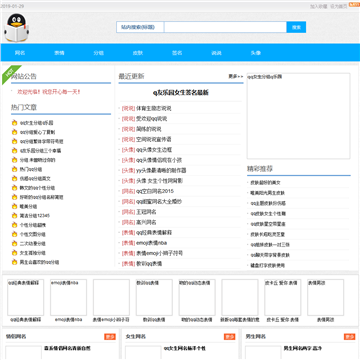360x360 pixels.
Task: Open article yy头像最清晰的制作器
Action: (x=161, y=170)
